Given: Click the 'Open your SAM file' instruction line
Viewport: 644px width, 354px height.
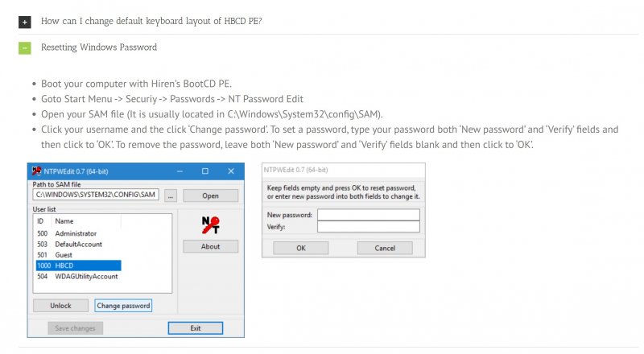Looking at the screenshot, I should (x=212, y=114).
